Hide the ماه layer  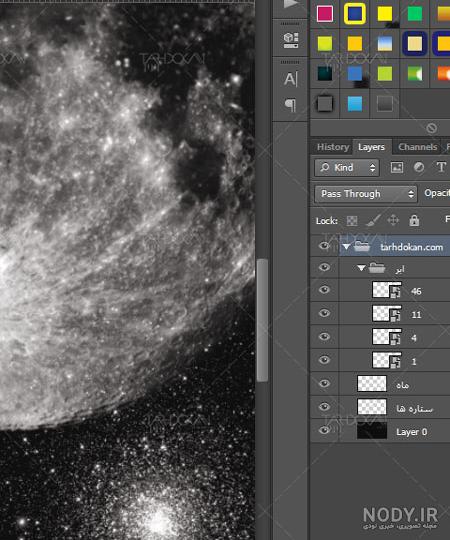324,383
